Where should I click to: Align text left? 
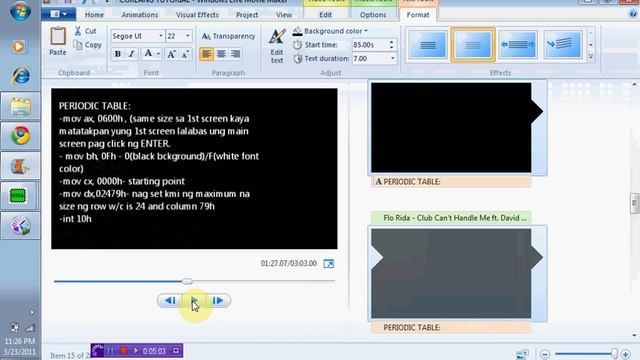coord(207,54)
